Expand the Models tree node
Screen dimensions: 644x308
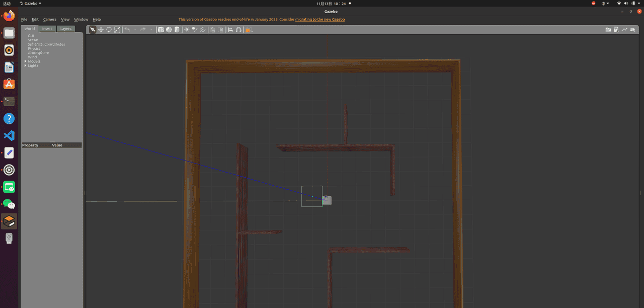26,61
